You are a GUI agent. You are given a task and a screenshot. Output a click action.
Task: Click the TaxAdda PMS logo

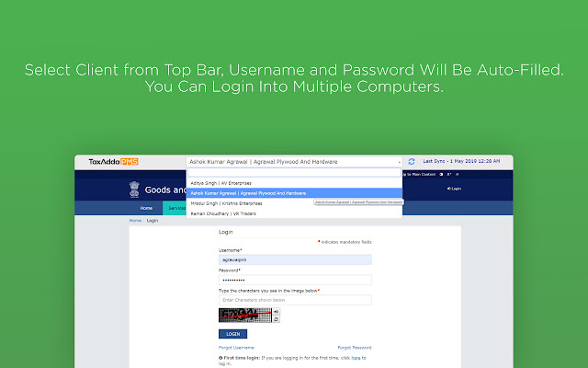click(113, 162)
